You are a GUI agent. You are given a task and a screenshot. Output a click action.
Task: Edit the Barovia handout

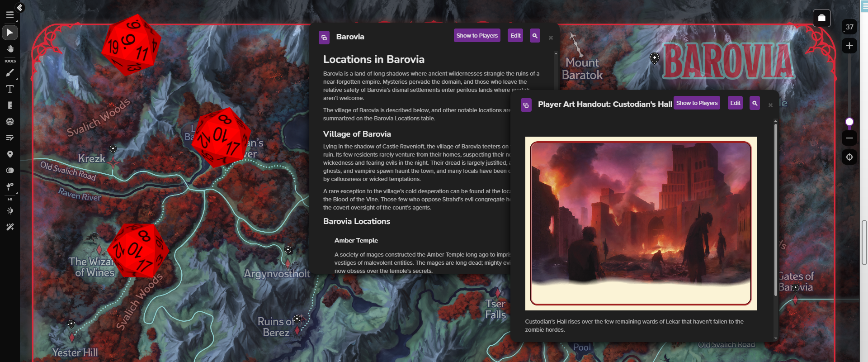tap(515, 36)
